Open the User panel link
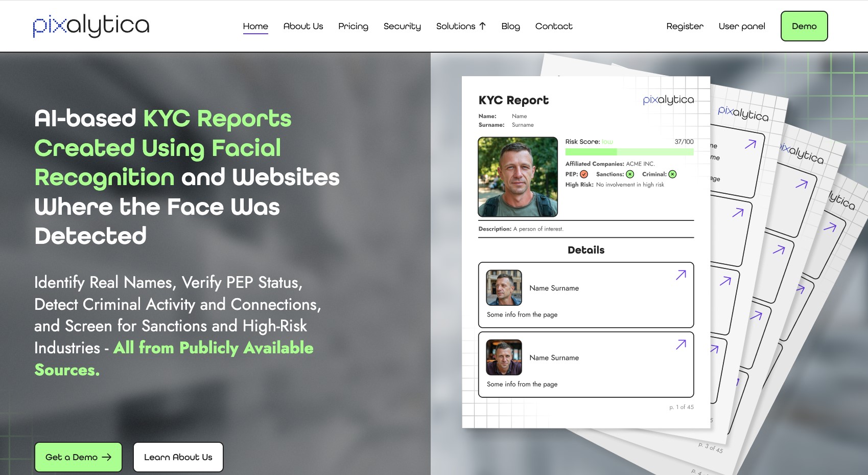The width and height of the screenshot is (868, 475). (x=741, y=26)
